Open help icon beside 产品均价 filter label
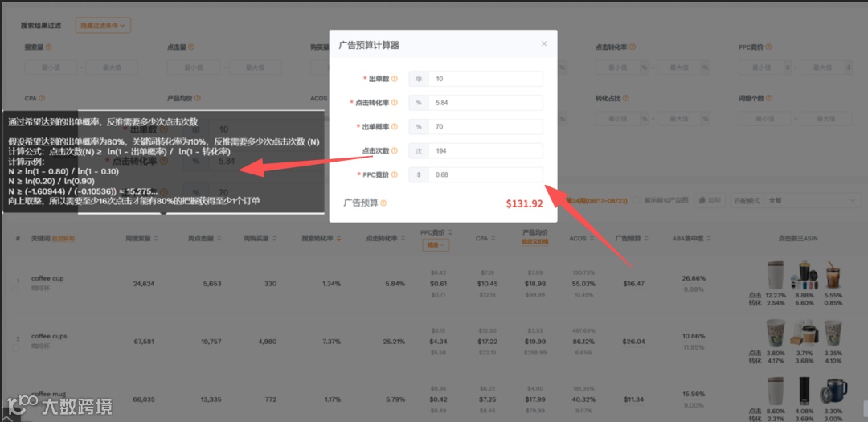Screen dimensions: 868x422 [198, 98]
